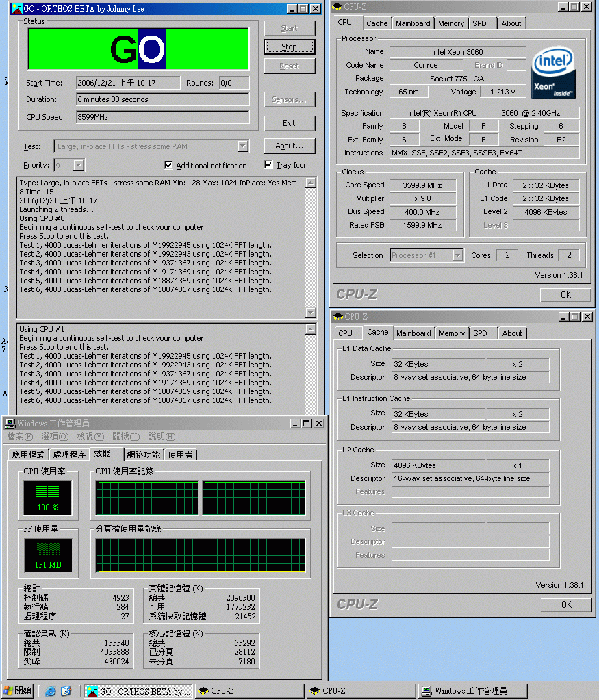Open Internet Explorer from quick launch
This screenshot has width=599, height=700.
coord(51,691)
